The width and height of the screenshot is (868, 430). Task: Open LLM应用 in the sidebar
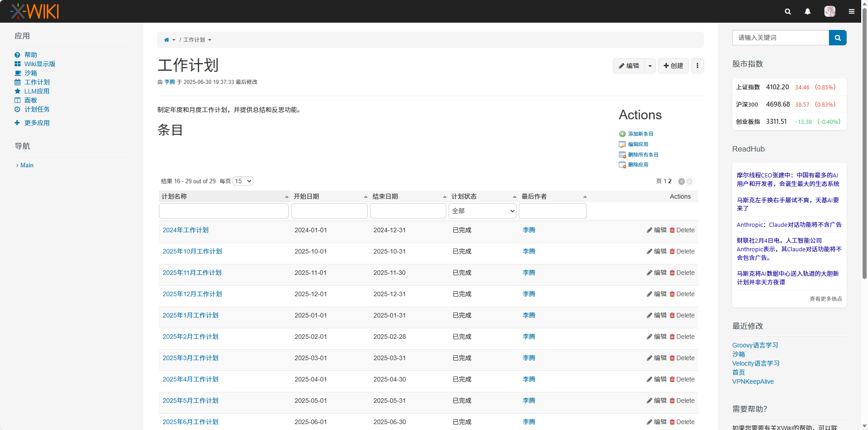point(37,91)
